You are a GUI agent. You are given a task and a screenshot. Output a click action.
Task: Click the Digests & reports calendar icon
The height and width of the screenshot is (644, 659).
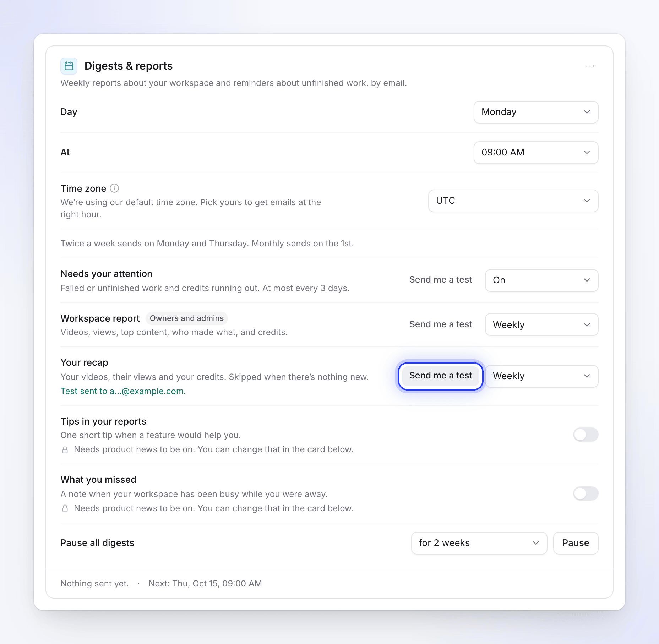click(x=69, y=66)
